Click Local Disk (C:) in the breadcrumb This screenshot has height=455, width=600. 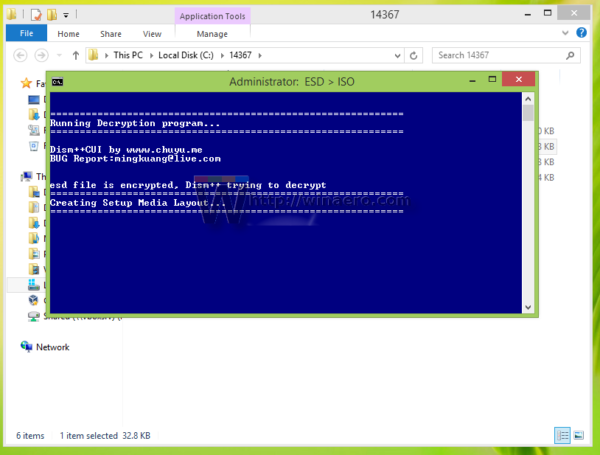click(x=186, y=55)
